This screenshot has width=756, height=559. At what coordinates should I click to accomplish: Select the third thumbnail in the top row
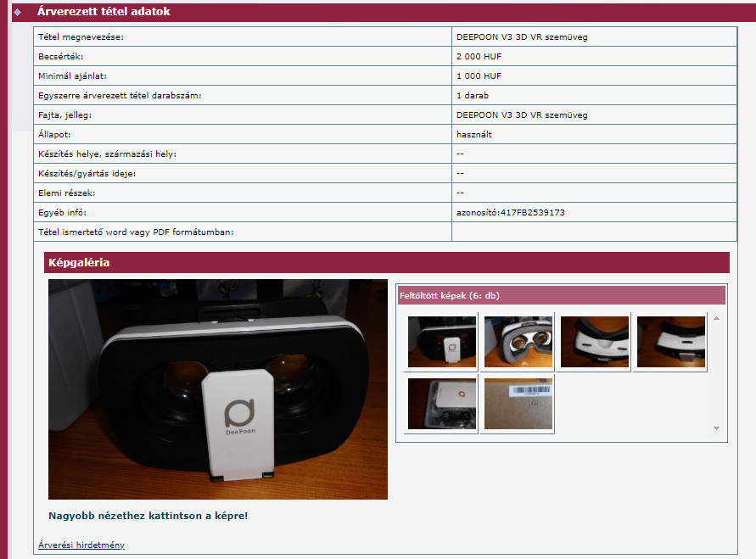tap(594, 342)
